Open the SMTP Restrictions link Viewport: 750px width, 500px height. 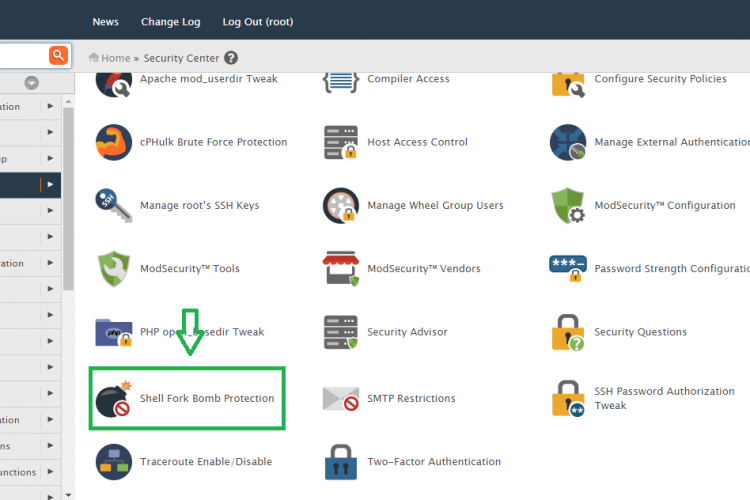pos(411,399)
